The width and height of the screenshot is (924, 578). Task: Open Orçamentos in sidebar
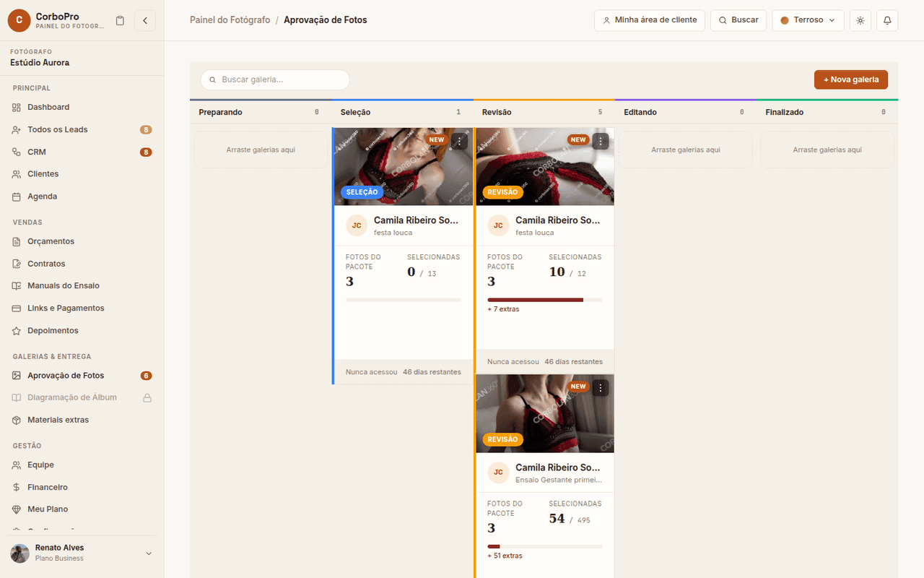point(82,241)
